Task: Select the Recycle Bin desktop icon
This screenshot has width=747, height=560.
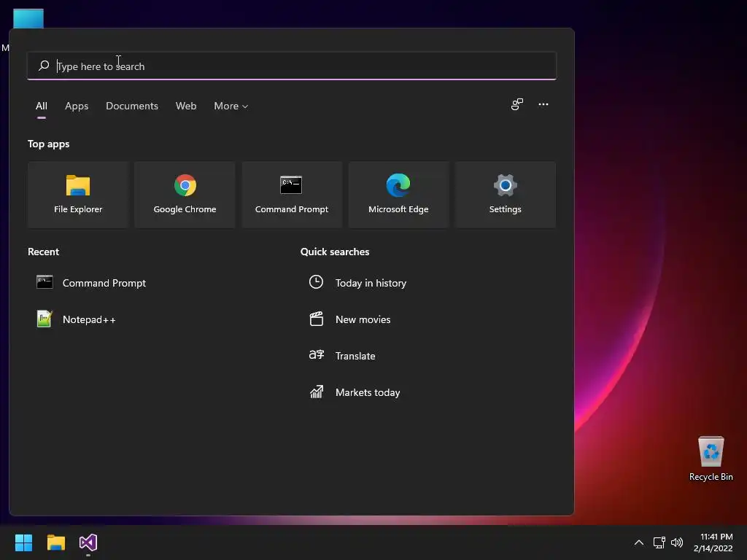Action: point(711,459)
